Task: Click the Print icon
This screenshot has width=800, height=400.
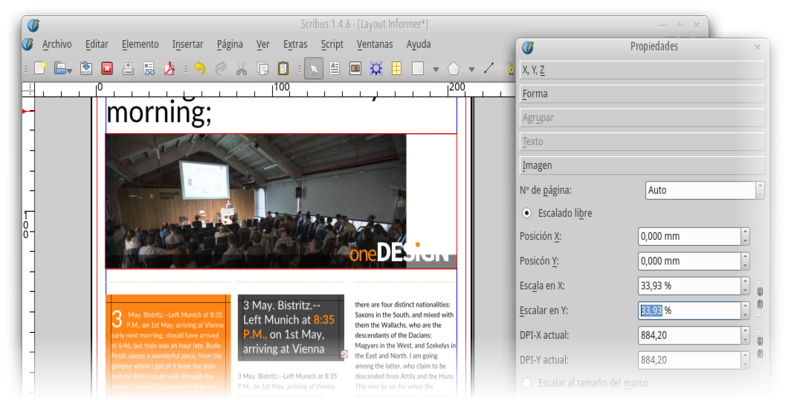Action: (128, 68)
